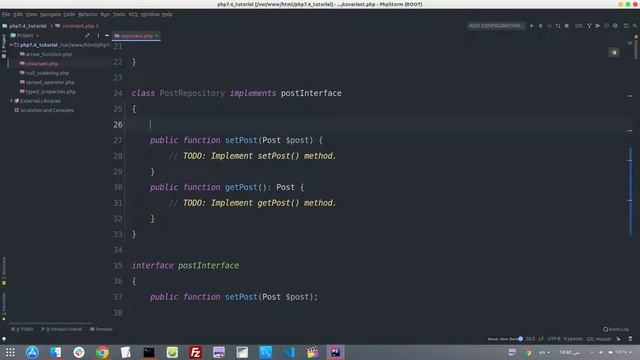Image resolution: width=640 pixels, height=360 pixels.
Task: Click the getPost method name on line 30
Action: coord(241,187)
